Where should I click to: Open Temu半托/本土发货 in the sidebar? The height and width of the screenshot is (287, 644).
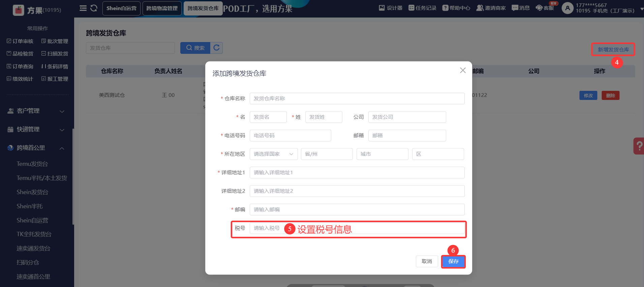(42, 178)
